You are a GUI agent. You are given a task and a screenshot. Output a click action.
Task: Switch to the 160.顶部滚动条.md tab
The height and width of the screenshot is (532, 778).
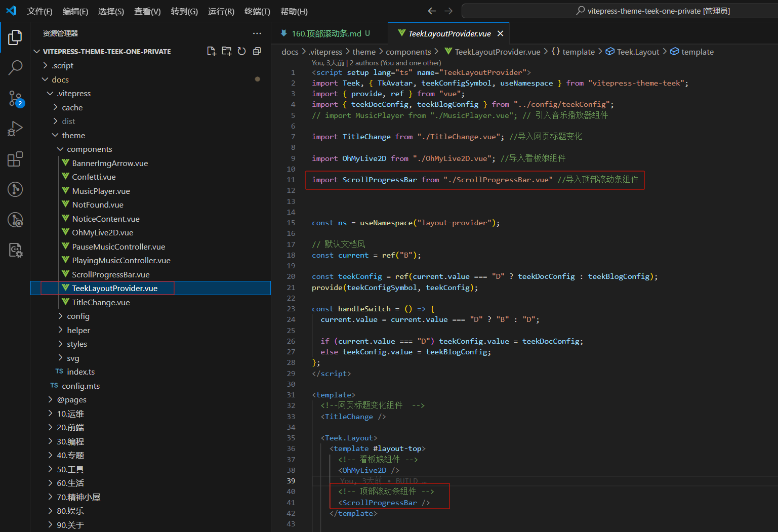coord(330,33)
